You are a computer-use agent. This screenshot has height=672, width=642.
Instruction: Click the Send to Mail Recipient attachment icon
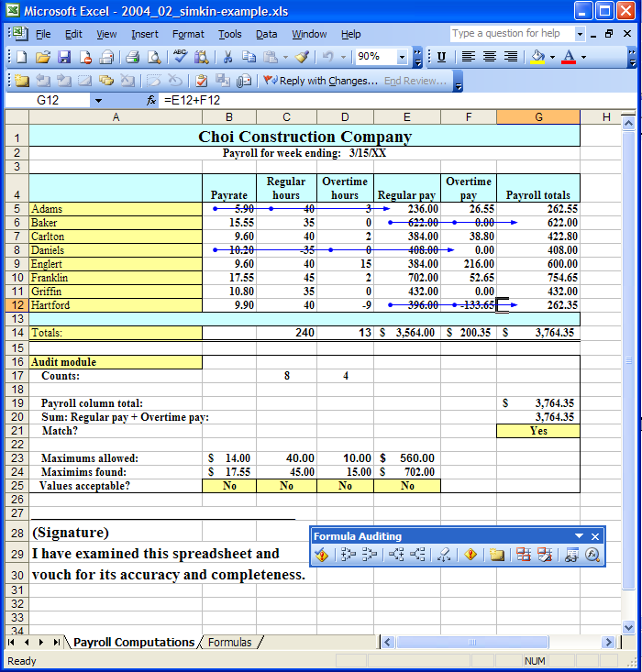(244, 81)
